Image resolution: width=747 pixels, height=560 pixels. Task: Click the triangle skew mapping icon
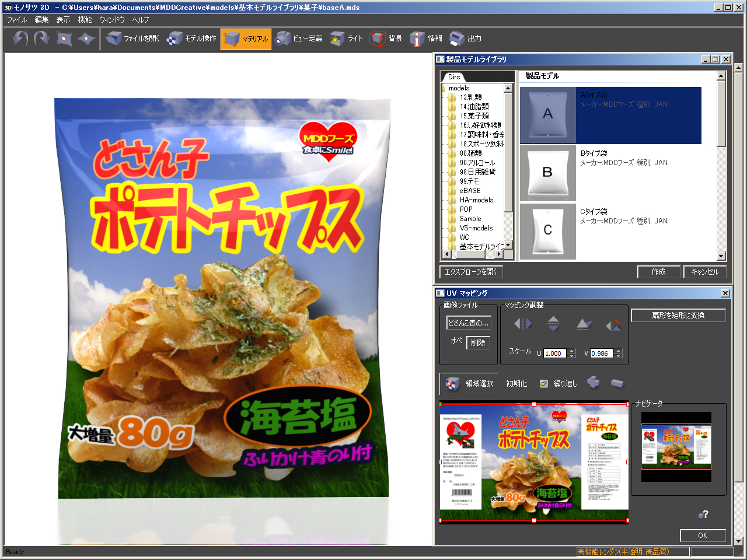pos(584,324)
